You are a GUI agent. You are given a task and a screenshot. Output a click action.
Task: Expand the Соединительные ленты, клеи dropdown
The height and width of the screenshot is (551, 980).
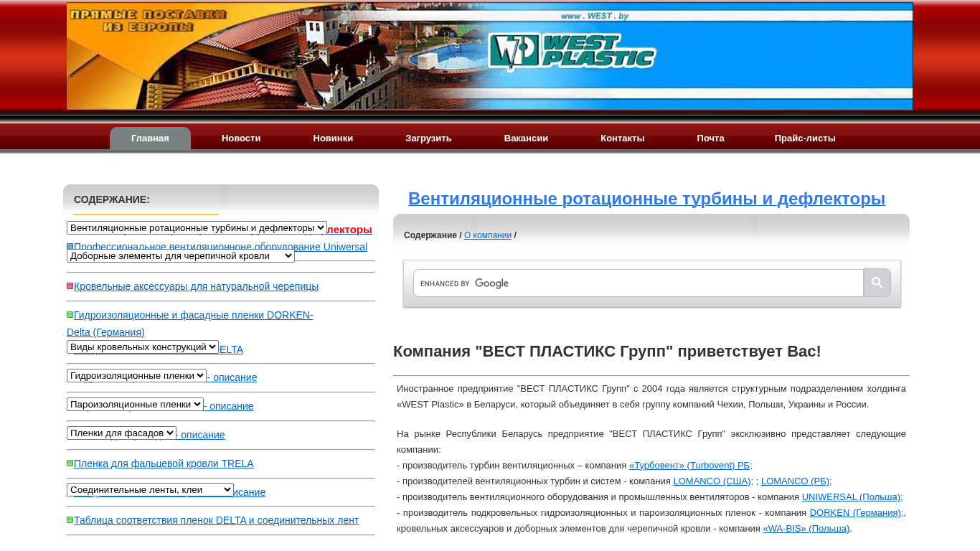[x=150, y=489]
